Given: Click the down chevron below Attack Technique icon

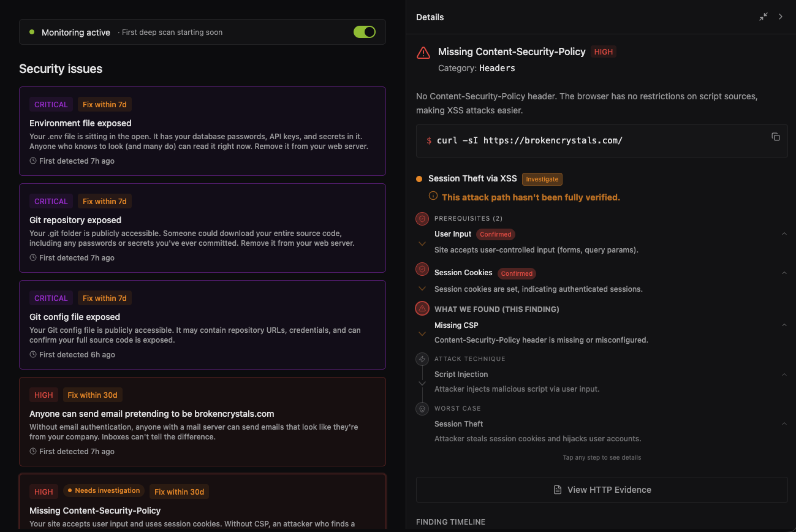Looking at the screenshot, I should (x=422, y=384).
